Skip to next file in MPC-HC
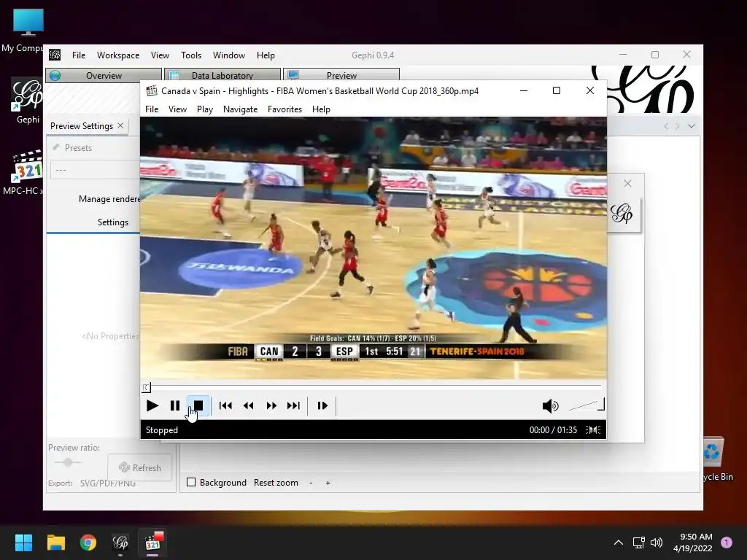The width and height of the screenshot is (747, 560). point(293,405)
